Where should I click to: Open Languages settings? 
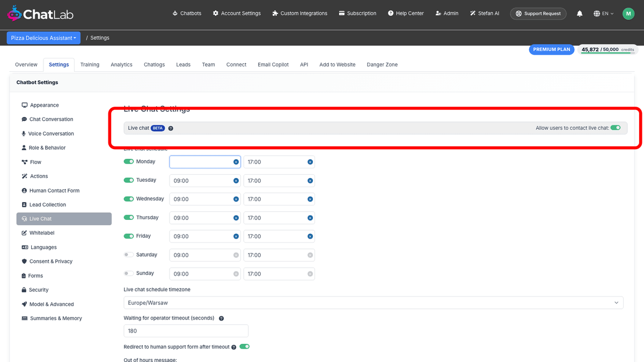[39, 247]
